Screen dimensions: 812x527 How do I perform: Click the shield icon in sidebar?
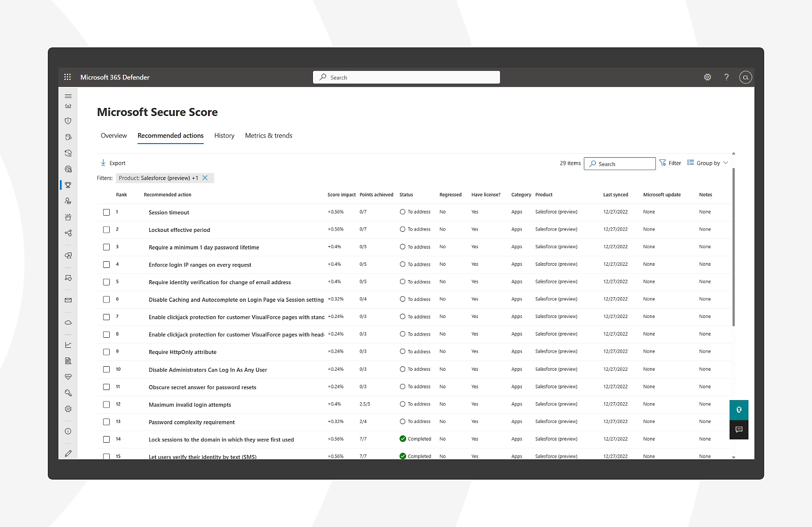[x=68, y=121]
